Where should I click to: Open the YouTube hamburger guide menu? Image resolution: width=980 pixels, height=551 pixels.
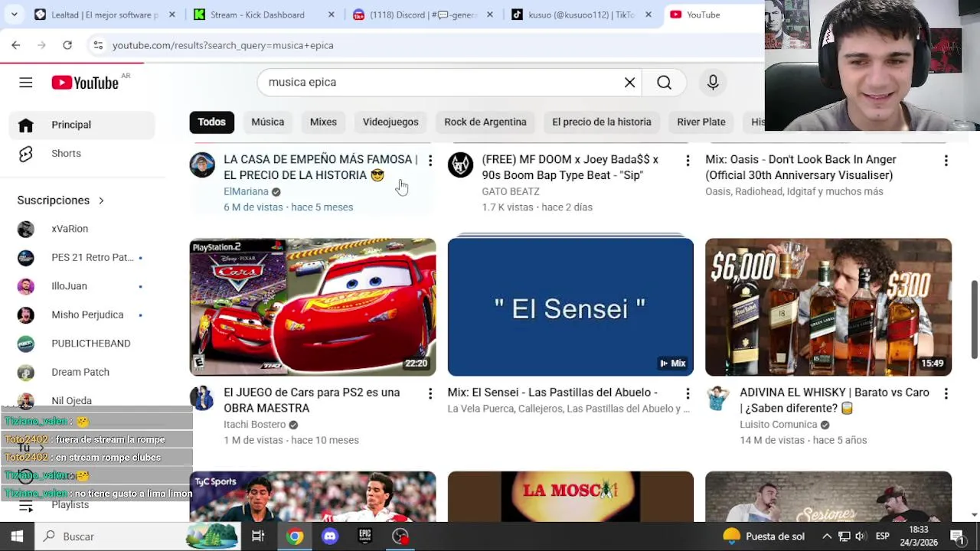point(26,83)
